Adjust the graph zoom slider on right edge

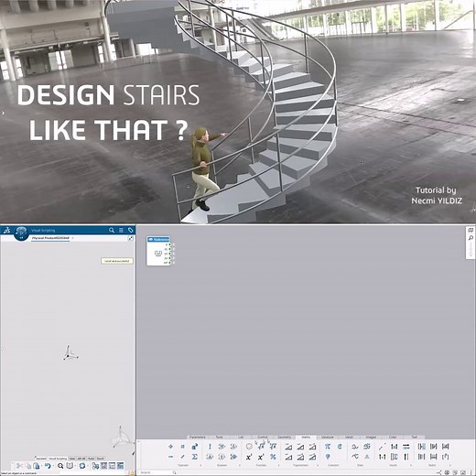pyautogui.click(x=471, y=249)
